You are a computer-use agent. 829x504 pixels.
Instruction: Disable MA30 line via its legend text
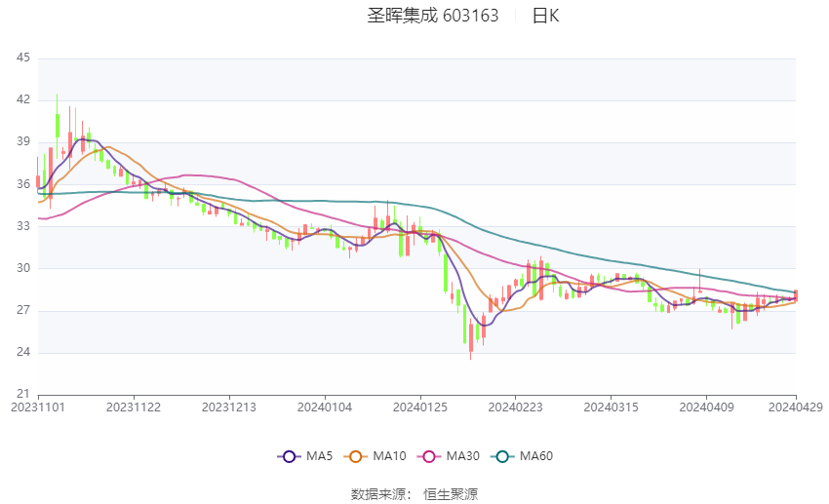tap(463, 456)
